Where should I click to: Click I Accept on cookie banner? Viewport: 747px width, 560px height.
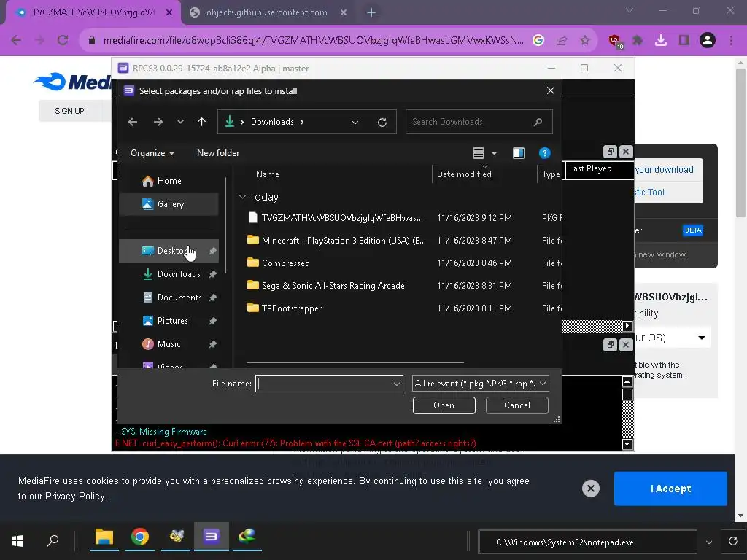(670, 489)
